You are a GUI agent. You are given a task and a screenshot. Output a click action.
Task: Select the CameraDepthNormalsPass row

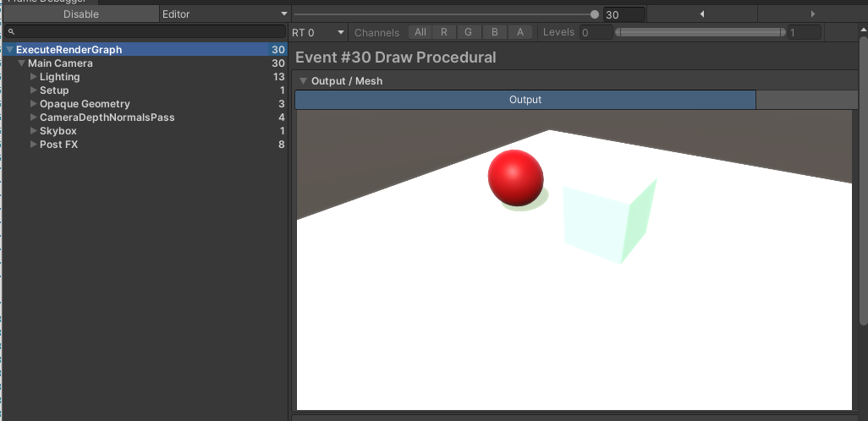click(x=145, y=118)
